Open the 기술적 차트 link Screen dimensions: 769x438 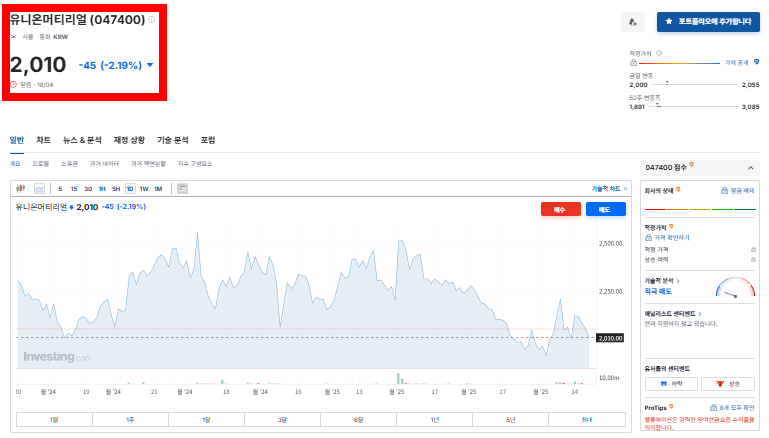click(609, 189)
